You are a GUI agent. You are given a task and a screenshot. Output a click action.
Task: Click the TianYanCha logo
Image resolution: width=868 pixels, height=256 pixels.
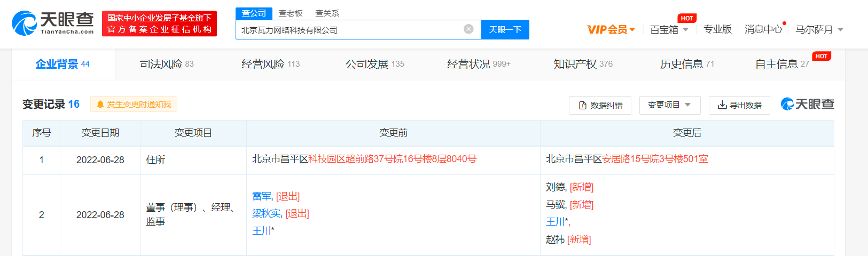pyautogui.click(x=52, y=23)
